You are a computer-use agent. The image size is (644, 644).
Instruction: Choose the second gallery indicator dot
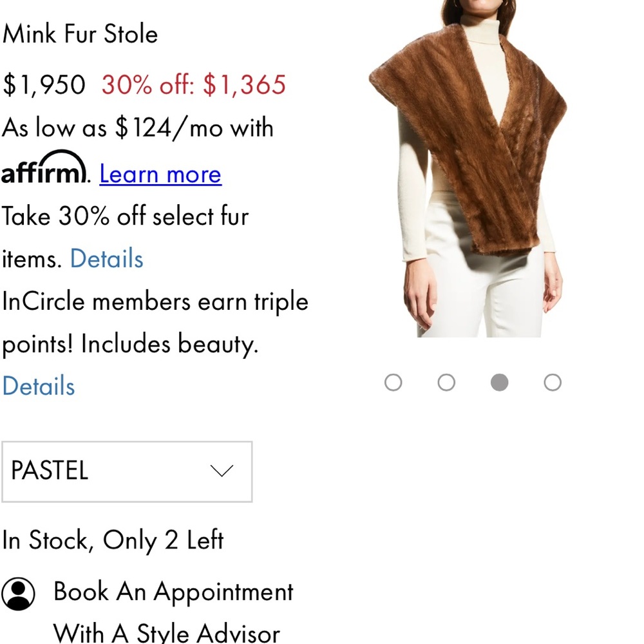[x=446, y=382]
